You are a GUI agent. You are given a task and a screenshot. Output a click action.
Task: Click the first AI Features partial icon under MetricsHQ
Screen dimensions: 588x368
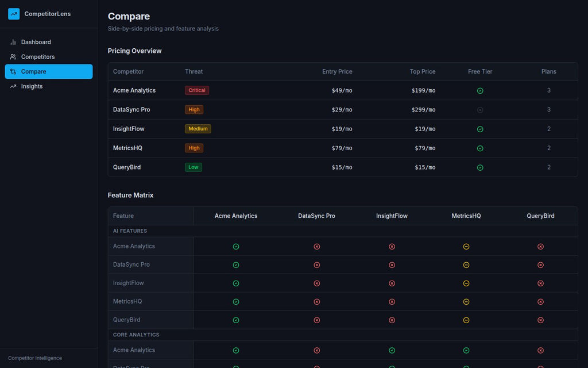tap(466, 247)
